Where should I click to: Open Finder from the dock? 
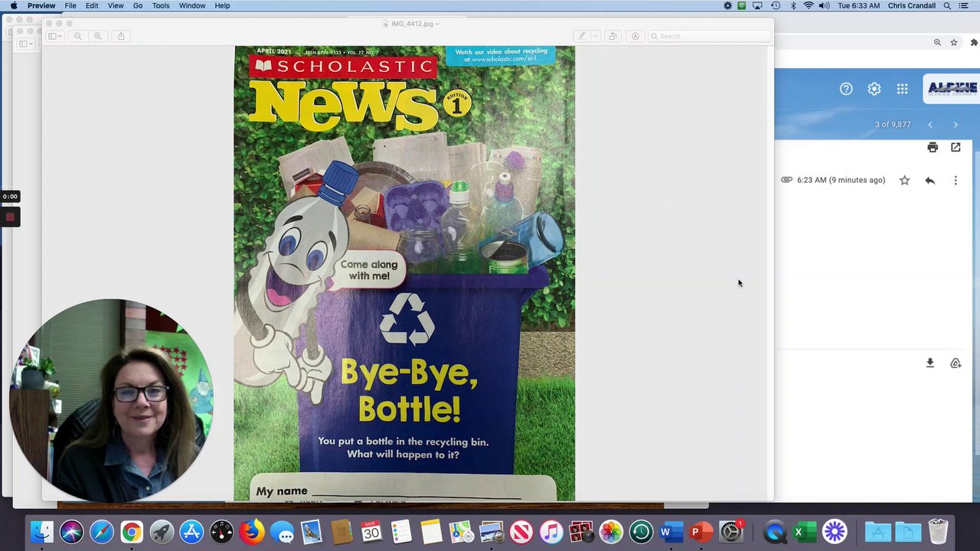click(42, 531)
